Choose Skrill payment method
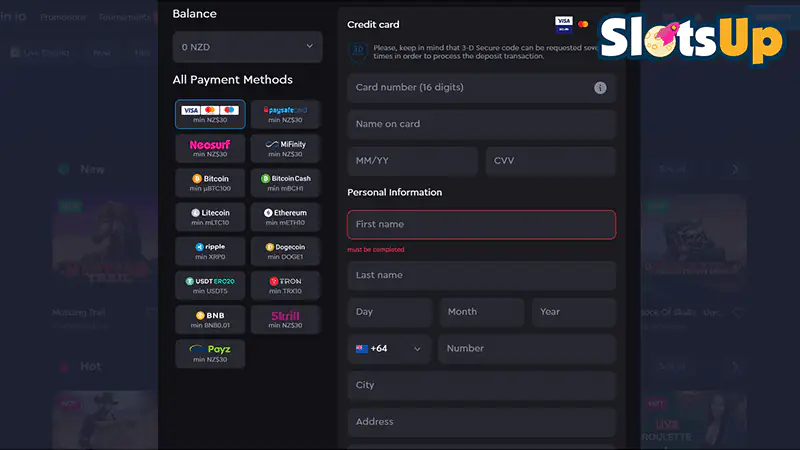The image size is (800, 450). 286,319
